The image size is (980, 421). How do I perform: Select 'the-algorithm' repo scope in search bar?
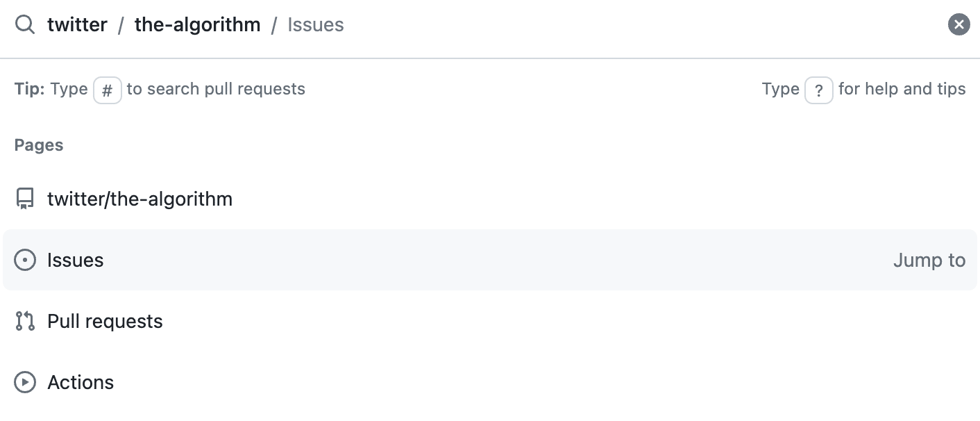click(x=198, y=25)
